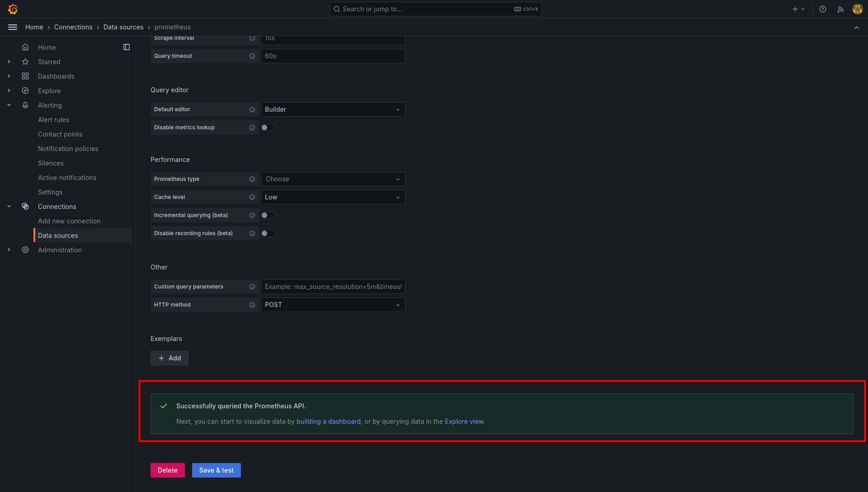This screenshot has height=492, width=868.
Task: Click the Connections gear icon
Action: click(26, 206)
